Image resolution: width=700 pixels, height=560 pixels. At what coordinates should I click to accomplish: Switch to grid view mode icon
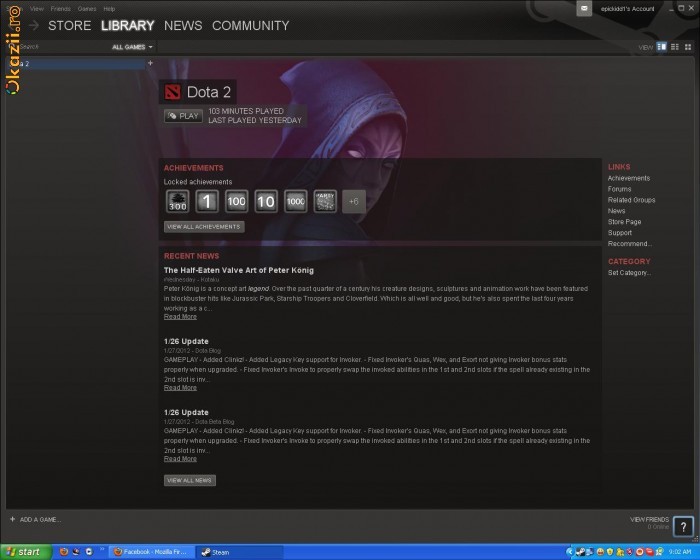pos(688,47)
